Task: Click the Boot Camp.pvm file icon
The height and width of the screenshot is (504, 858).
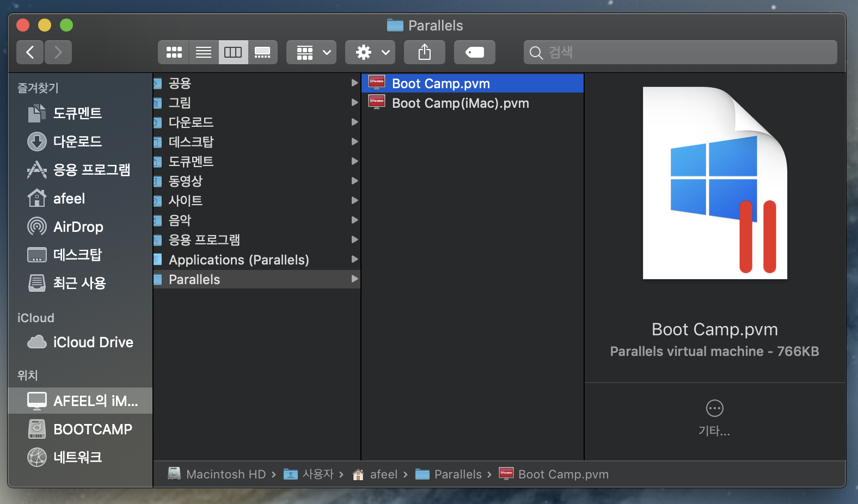Action: tap(377, 83)
